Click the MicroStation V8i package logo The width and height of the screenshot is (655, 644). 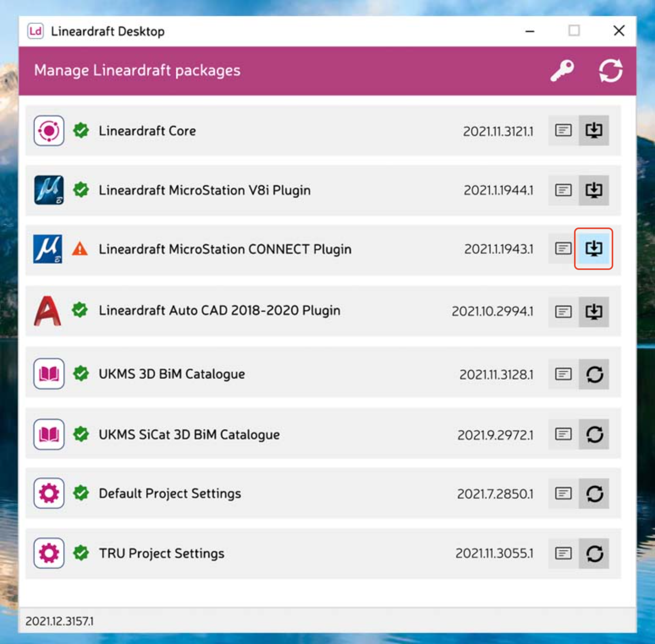49,190
